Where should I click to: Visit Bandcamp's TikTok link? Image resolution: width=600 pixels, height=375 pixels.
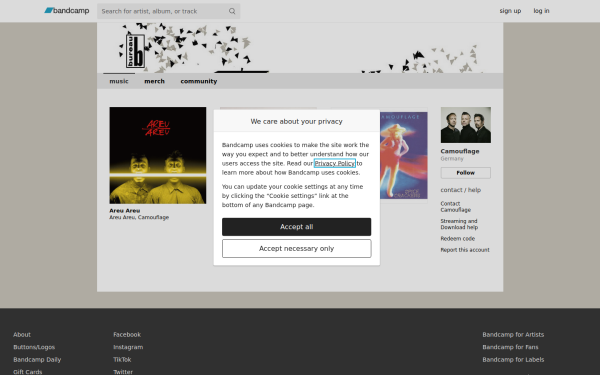click(122, 360)
